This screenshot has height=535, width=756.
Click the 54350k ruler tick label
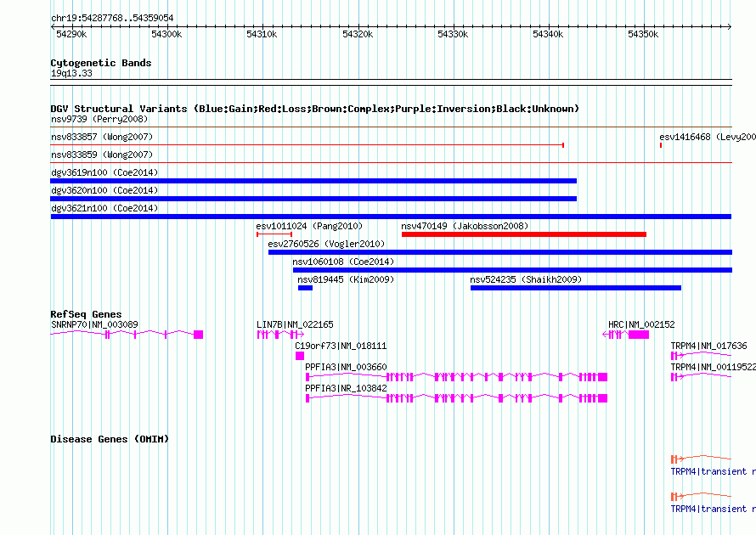click(x=643, y=34)
